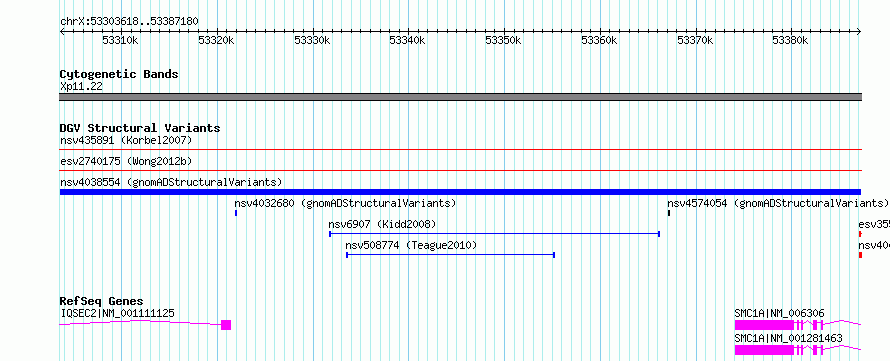Image resolution: width=890 pixels, height=361 pixels.
Task: Click the red esv35 variant marker
Action: (x=860, y=234)
